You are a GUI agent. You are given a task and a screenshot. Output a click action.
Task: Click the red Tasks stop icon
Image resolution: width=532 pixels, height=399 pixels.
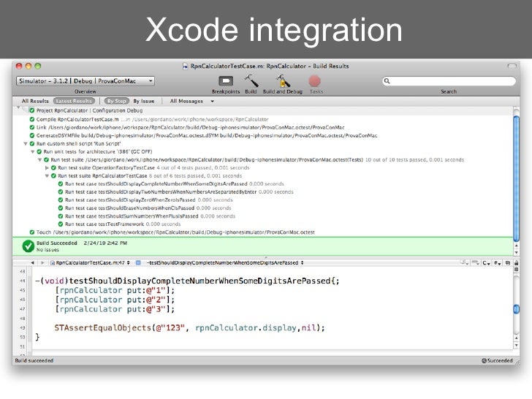[x=314, y=81]
